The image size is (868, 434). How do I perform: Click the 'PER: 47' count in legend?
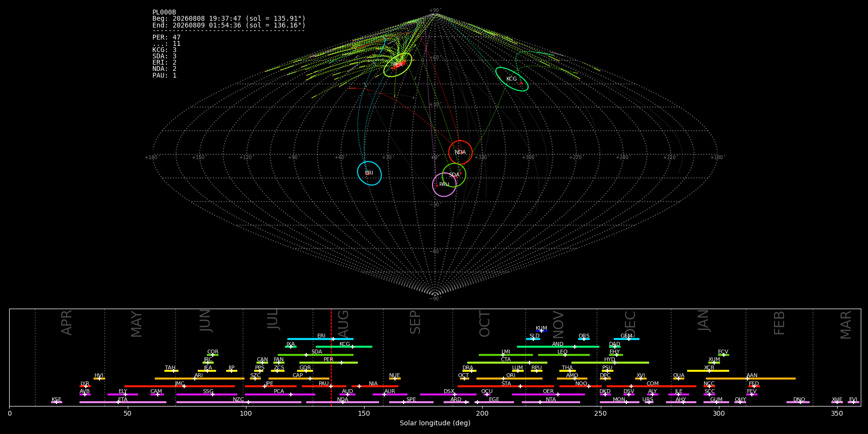(166, 37)
